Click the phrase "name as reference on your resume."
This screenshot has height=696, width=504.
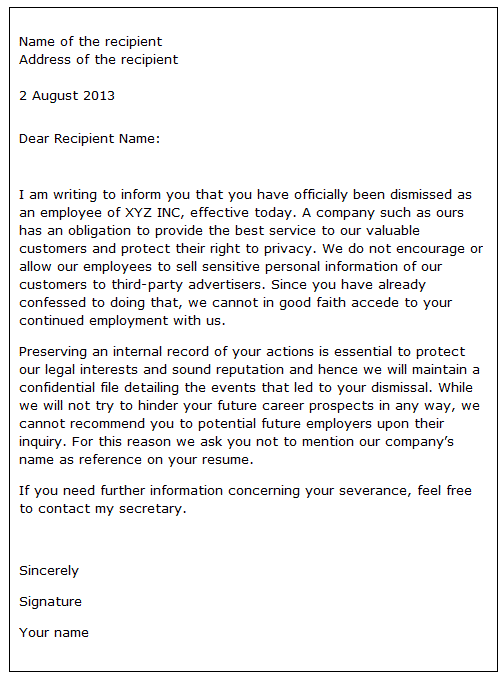click(136, 460)
